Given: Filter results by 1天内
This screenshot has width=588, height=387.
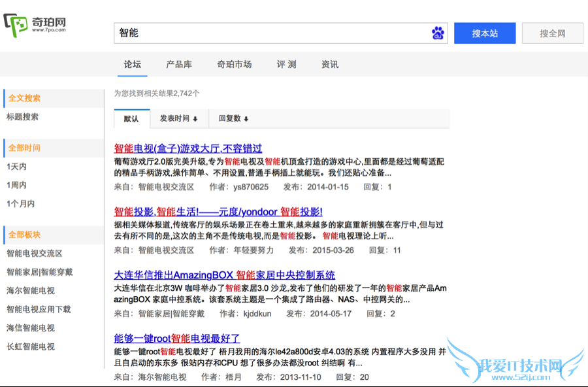Looking at the screenshot, I should (16, 167).
